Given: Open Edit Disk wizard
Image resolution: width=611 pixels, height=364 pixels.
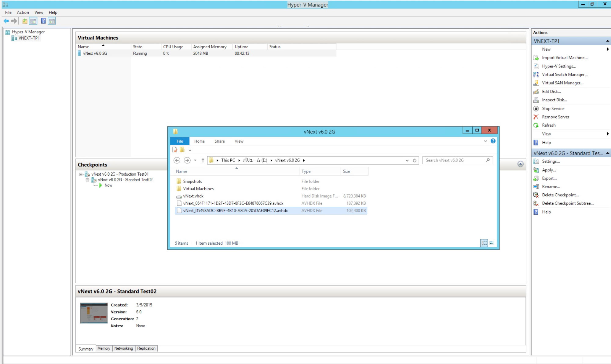Looking at the screenshot, I should (551, 91).
